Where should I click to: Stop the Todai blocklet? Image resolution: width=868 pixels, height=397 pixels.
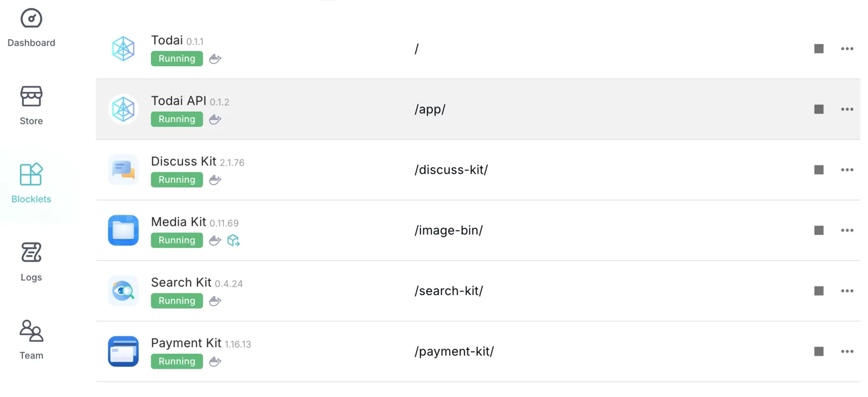819,49
